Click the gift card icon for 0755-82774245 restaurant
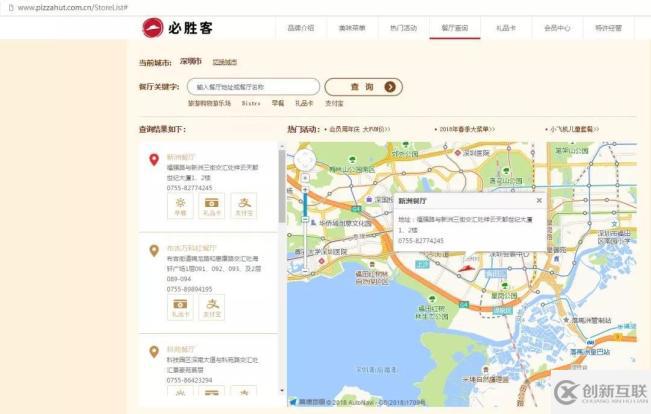 point(212,206)
